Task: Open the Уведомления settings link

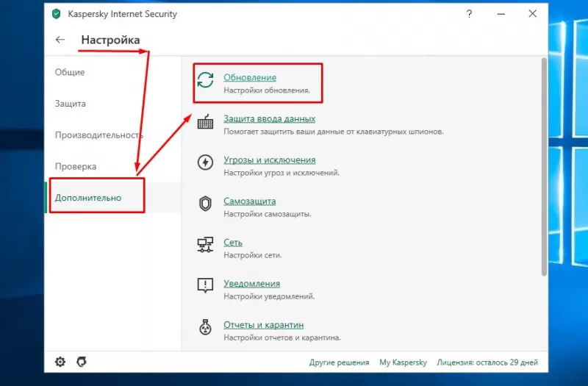Action: [x=251, y=284]
